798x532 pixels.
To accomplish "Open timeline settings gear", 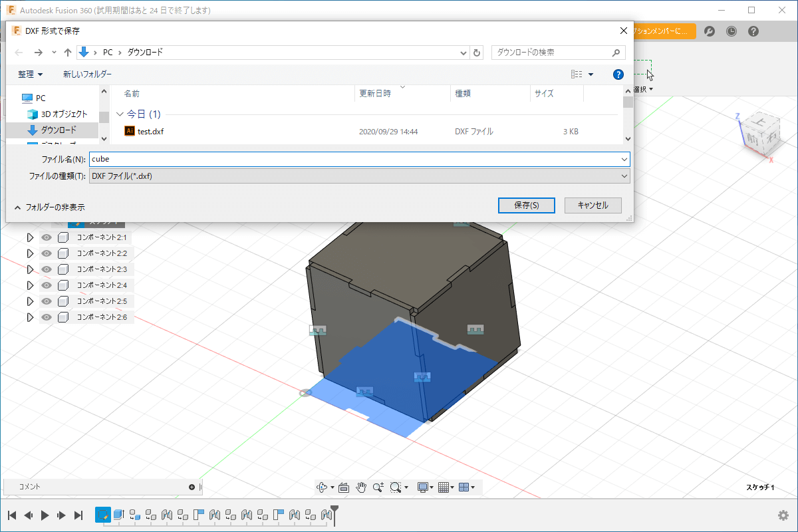I will point(783,515).
